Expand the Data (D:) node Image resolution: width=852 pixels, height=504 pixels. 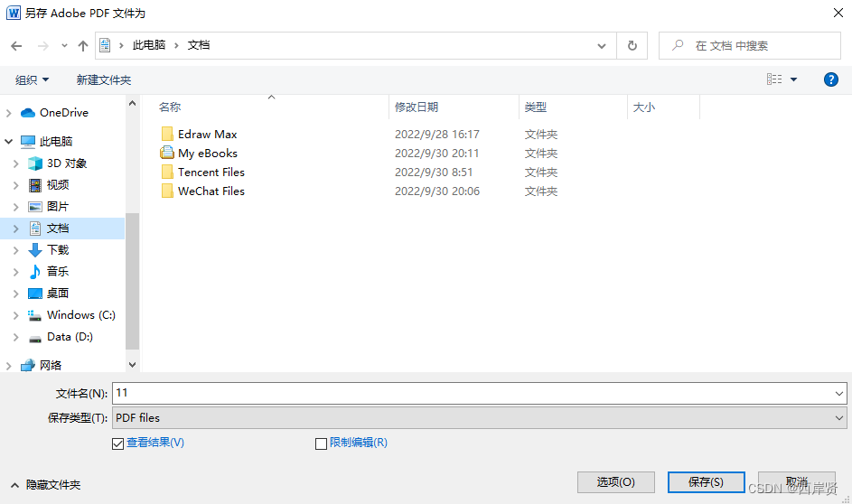(x=15, y=337)
